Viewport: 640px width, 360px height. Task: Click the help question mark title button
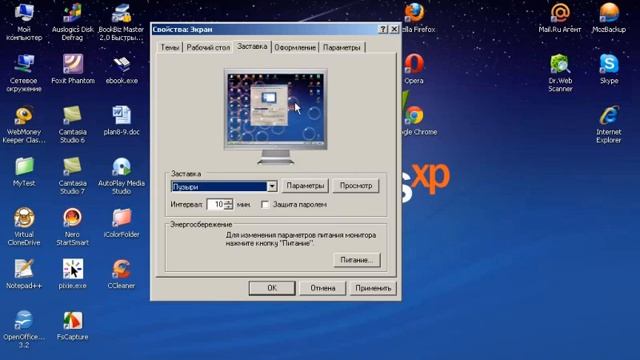click(382, 29)
